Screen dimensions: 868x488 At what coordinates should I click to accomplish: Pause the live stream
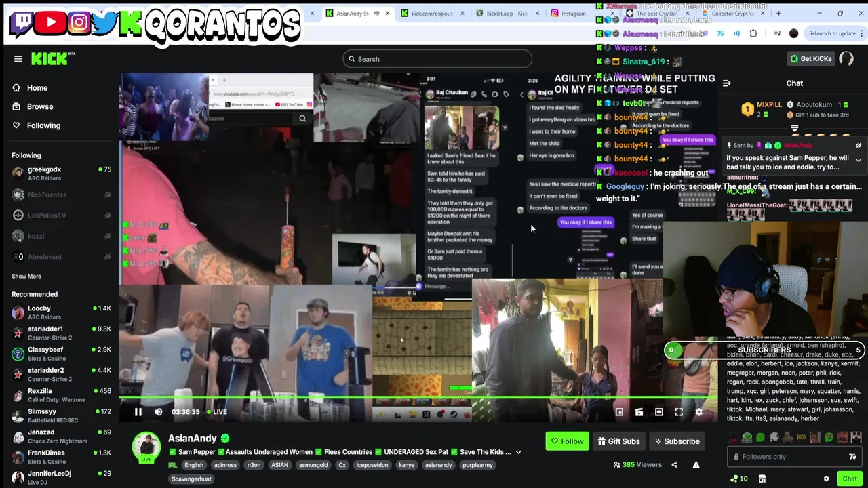point(138,412)
